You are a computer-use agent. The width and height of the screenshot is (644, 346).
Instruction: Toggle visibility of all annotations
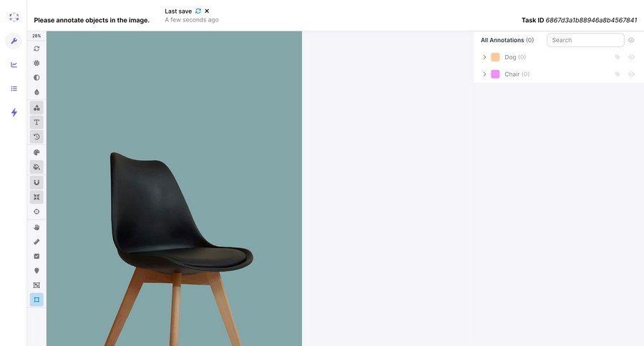[x=631, y=40]
